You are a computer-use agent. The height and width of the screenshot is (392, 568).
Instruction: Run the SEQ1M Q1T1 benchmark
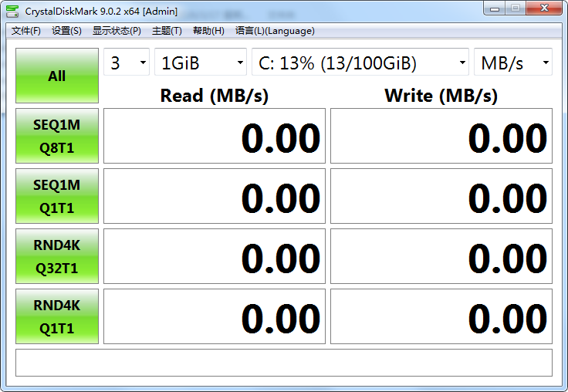(57, 196)
